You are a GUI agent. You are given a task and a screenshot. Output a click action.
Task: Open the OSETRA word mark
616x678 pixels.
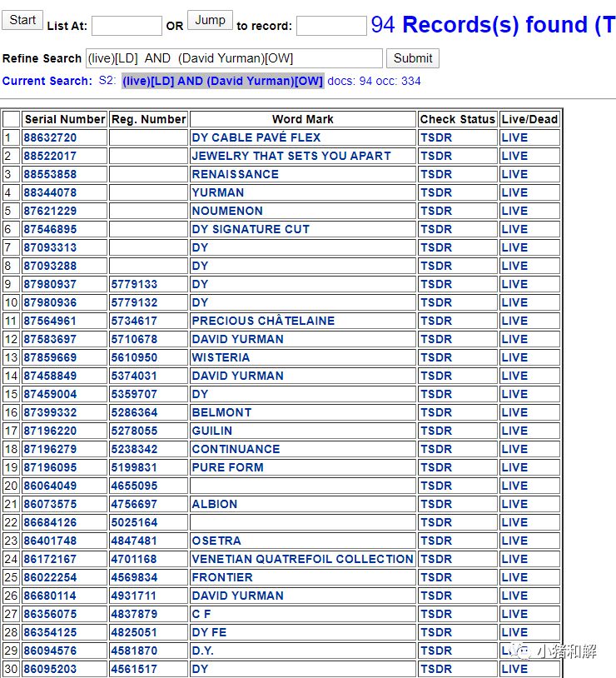point(216,541)
